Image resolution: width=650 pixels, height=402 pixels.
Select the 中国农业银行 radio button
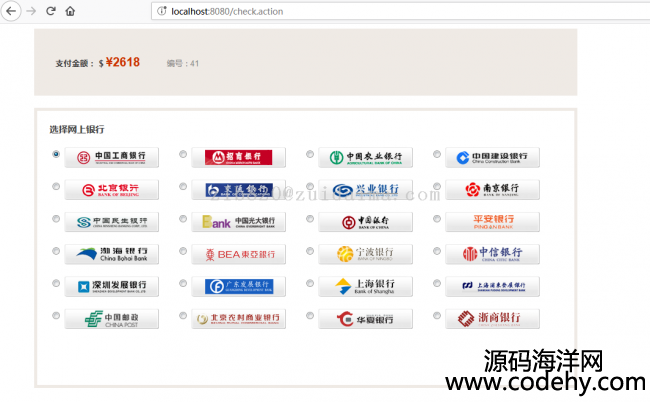[310, 154]
